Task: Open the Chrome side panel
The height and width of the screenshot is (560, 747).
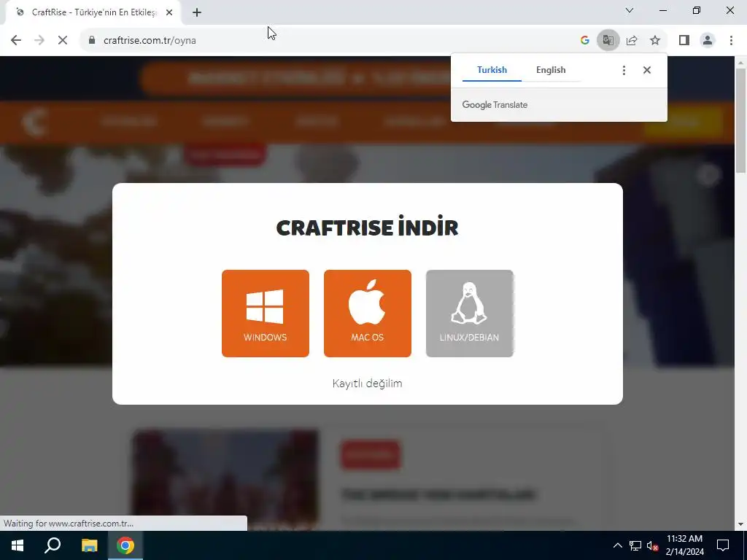Action: pos(684,41)
